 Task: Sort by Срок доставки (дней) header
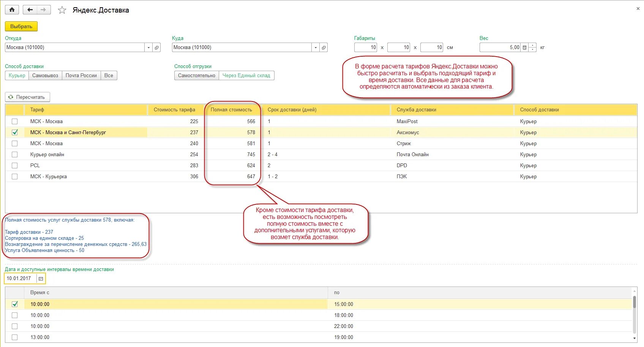point(326,110)
